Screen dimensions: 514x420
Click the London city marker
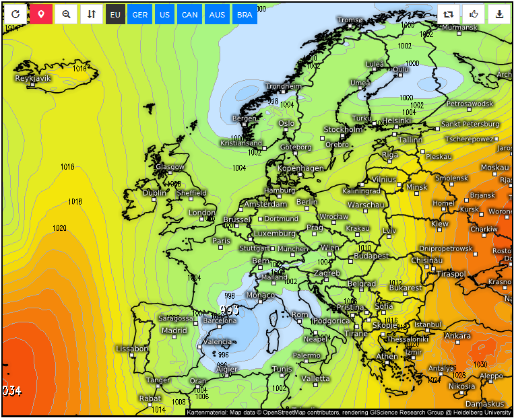point(202,219)
